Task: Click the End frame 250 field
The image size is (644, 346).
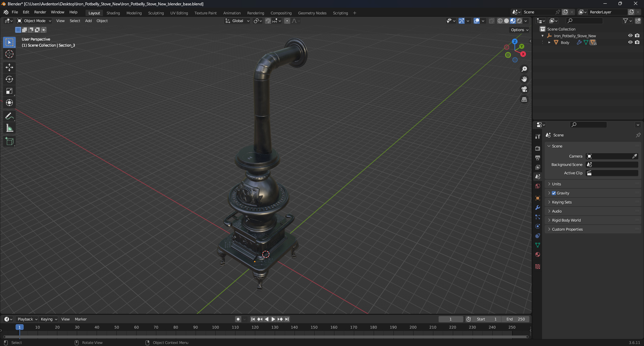Action: pyautogui.click(x=516, y=319)
